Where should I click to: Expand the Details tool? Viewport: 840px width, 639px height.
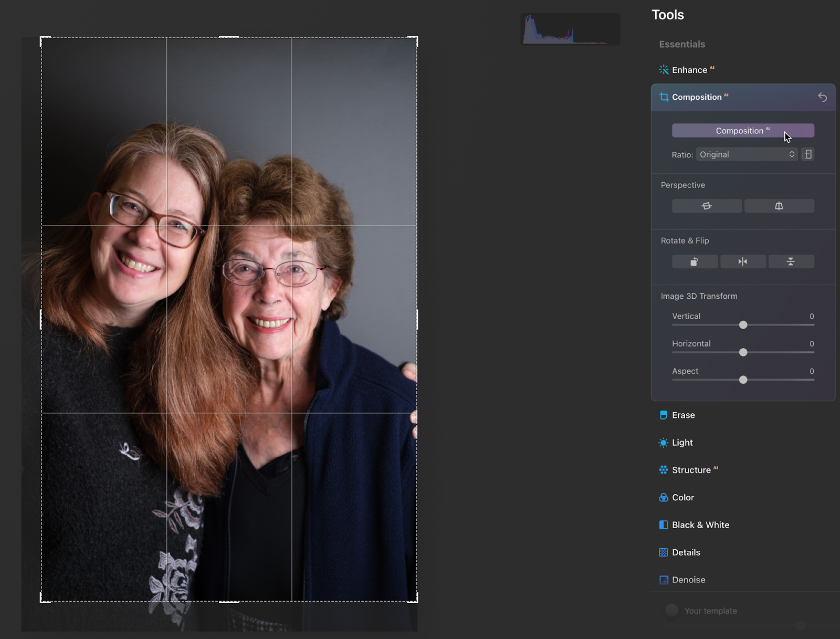[x=686, y=552]
